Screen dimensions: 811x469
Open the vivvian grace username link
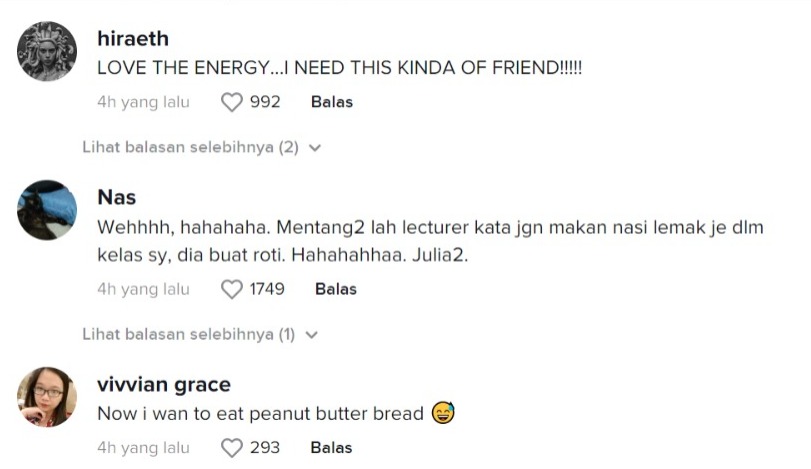point(164,384)
